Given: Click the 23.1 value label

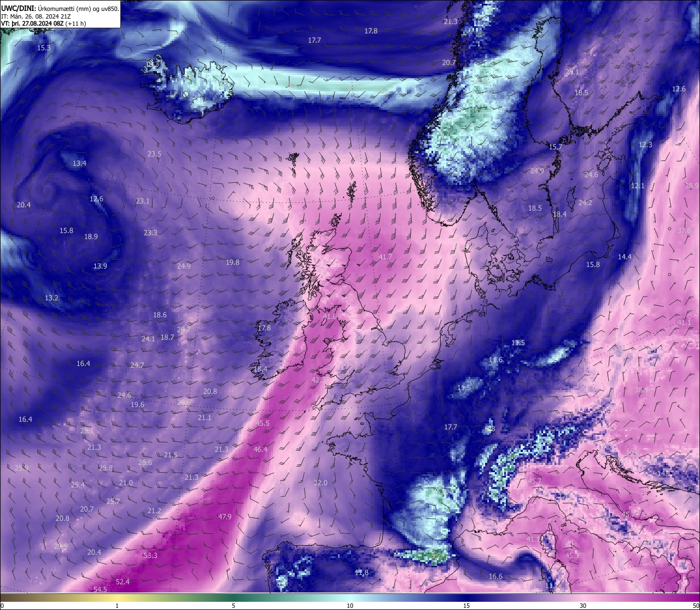Looking at the screenshot, I should [143, 201].
